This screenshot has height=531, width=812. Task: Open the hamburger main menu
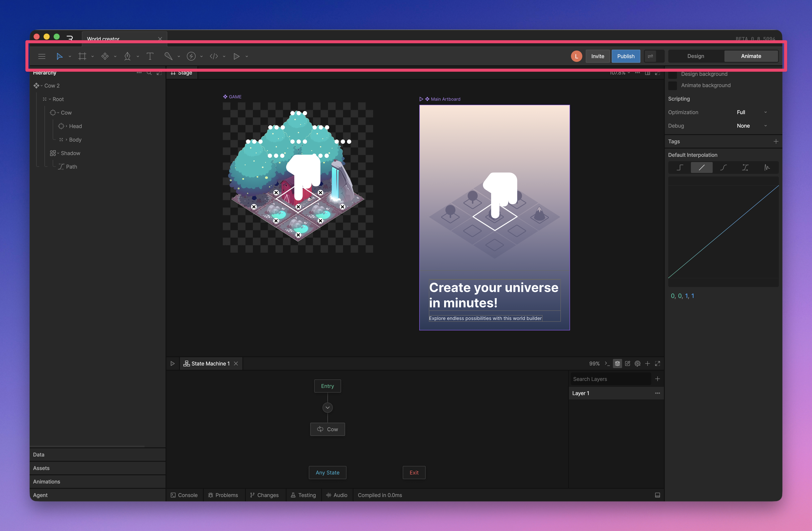tap(42, 56)
